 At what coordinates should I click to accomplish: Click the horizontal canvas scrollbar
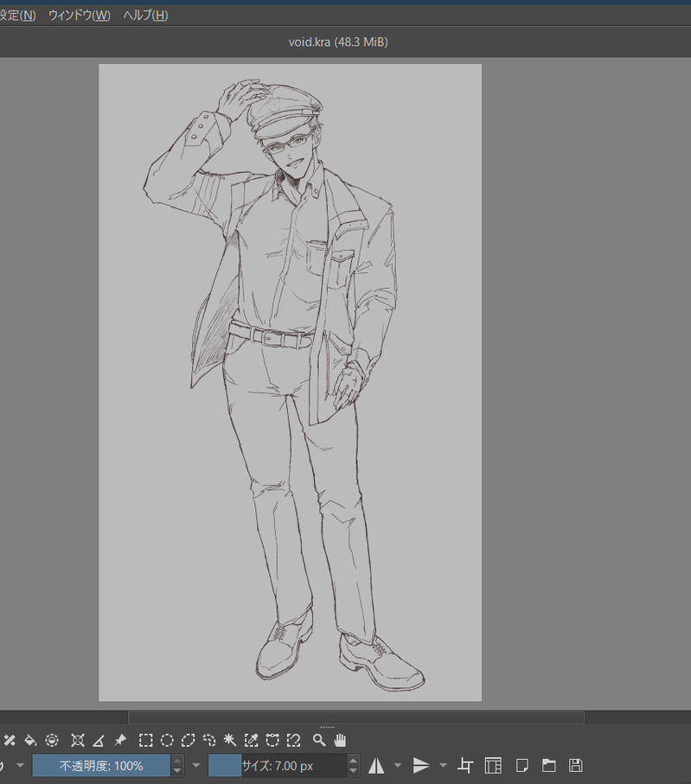355,717
